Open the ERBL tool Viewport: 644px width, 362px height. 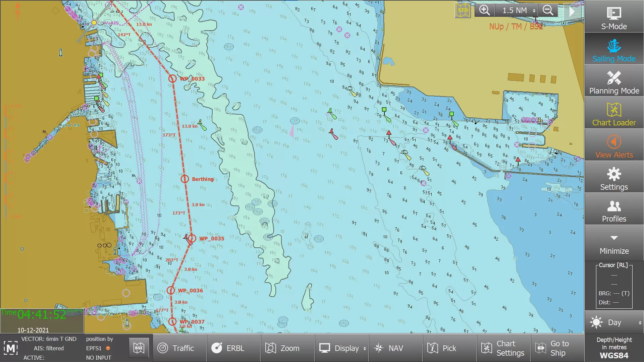coord(233,348)
